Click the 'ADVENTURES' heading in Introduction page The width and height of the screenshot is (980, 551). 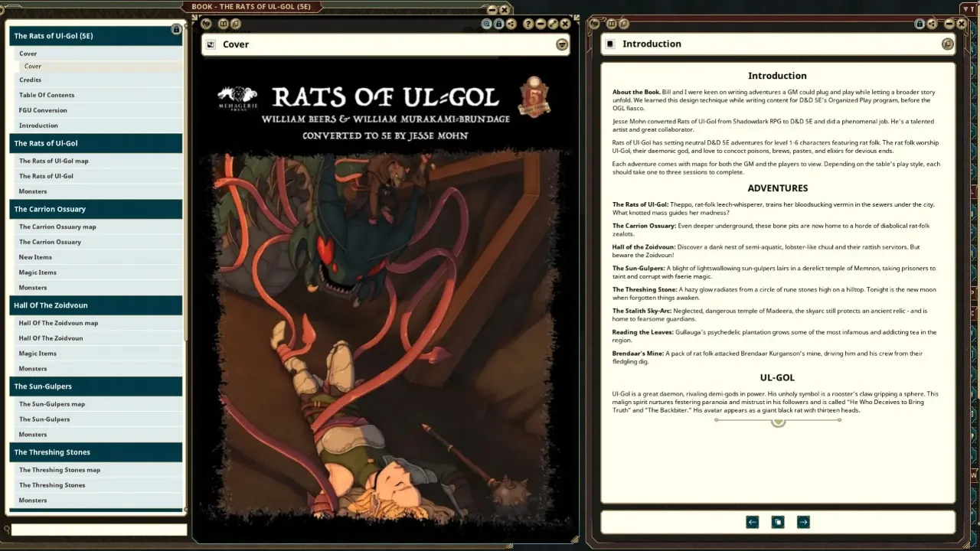click(777, 188)
